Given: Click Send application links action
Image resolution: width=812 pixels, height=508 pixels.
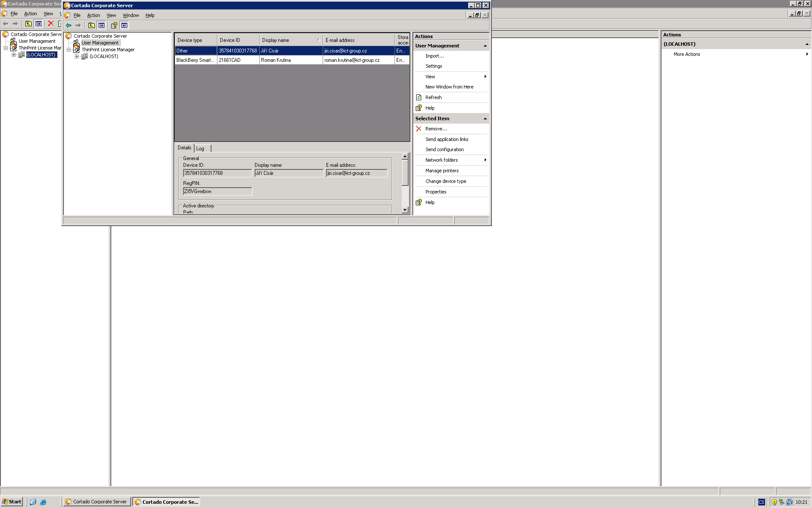Looking at the screenshot, I should 447,139.
